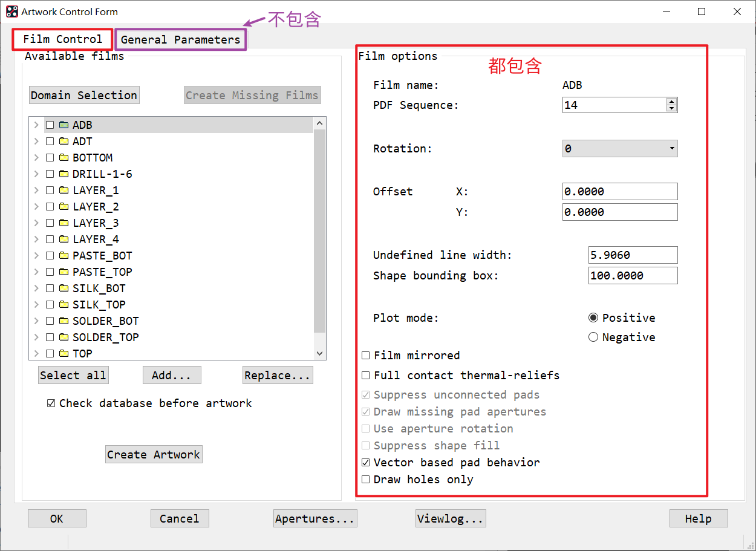Click the PDF Sequence up stepper arrow
This screenshot has height=551, width=756.
pos(672,101)
